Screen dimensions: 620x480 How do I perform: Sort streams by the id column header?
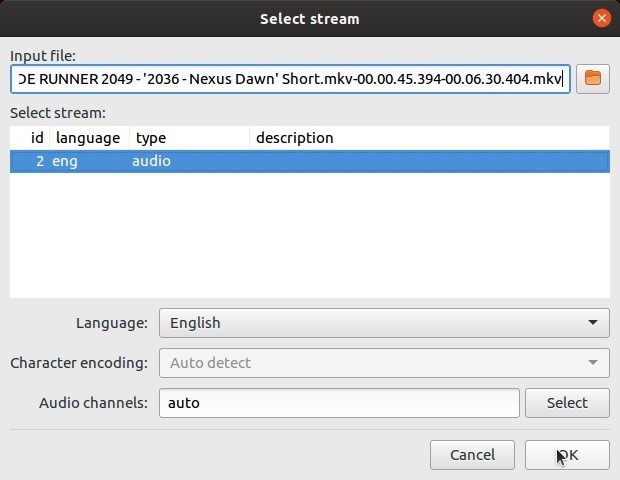click(x=30, y=138)
